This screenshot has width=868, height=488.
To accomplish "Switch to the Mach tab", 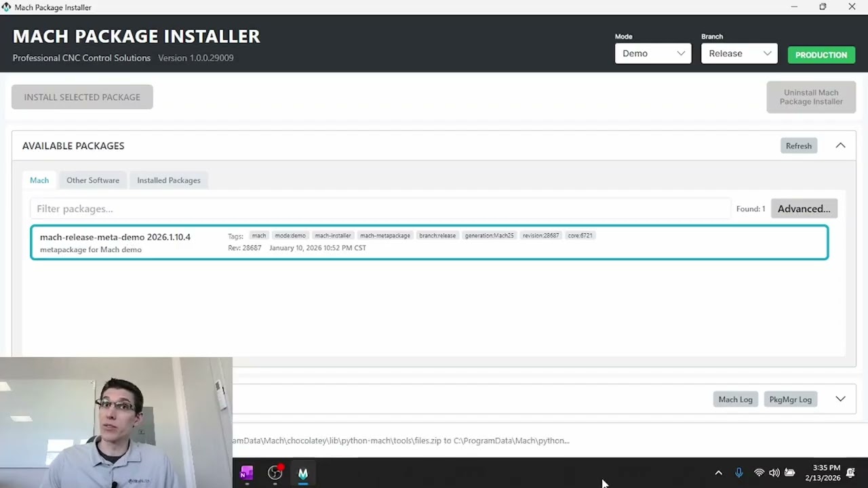I will 39,180.
